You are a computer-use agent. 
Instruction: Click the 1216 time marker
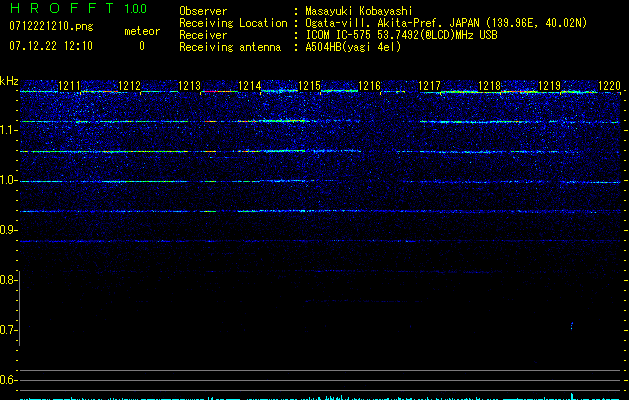pos(369,86)
